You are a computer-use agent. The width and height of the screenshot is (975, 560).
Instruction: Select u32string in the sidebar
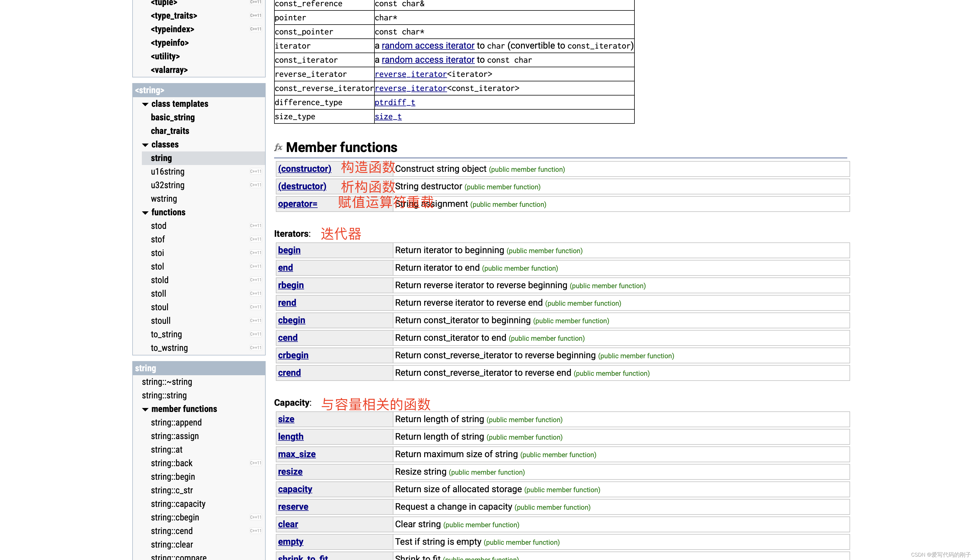click(x=168, y=185)
